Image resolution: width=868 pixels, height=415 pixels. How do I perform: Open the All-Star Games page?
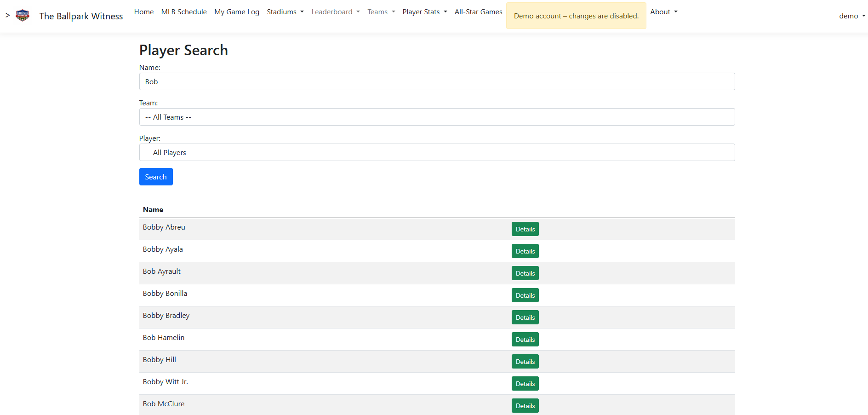(478, 12)
